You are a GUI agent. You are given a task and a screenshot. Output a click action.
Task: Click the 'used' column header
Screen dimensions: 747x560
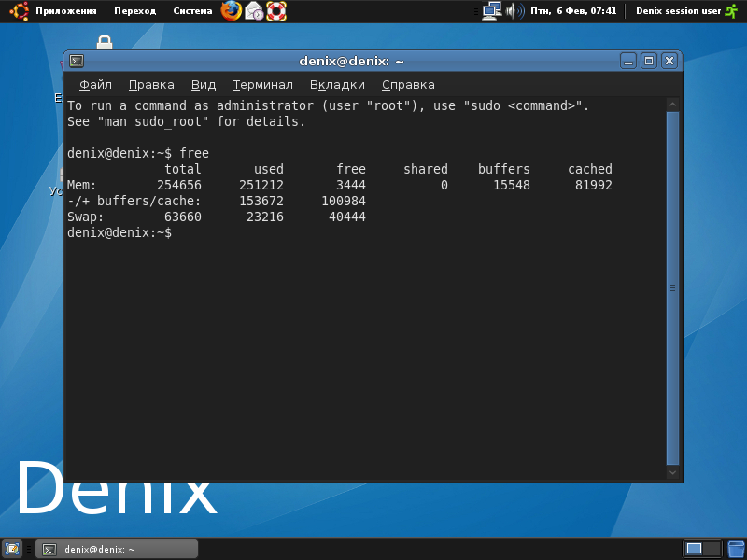tap(269, 169)
